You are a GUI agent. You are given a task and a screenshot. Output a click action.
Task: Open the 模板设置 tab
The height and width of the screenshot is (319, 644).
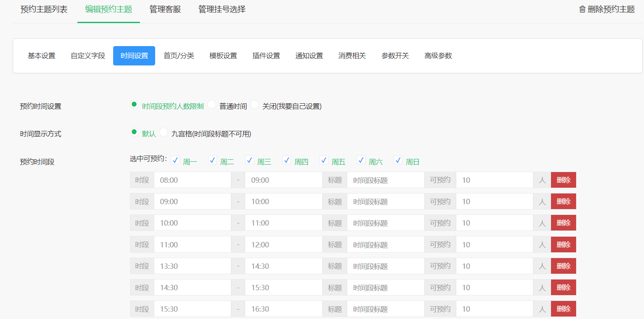(x=223, y=56)
